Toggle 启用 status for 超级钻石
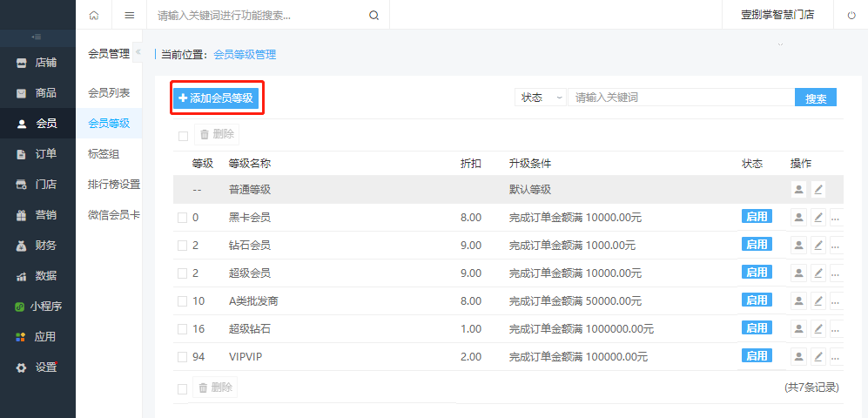This screenshot has width=868, height=418. click(757, 327)
